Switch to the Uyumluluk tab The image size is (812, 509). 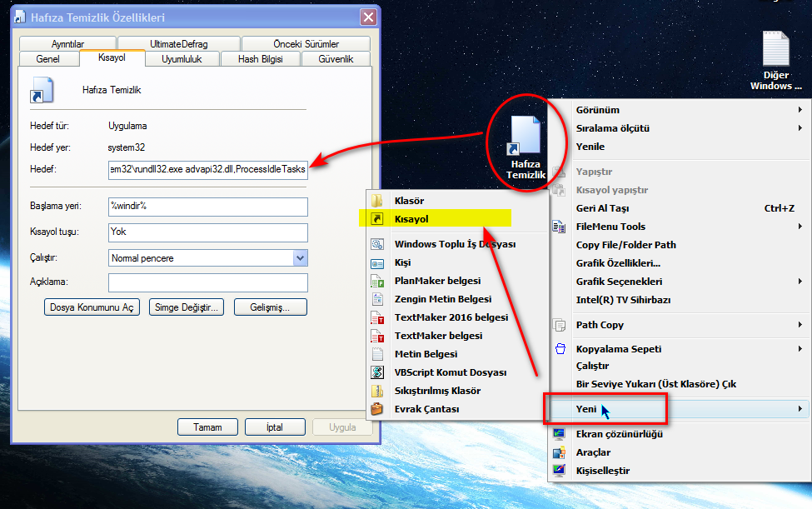point(182,59)
